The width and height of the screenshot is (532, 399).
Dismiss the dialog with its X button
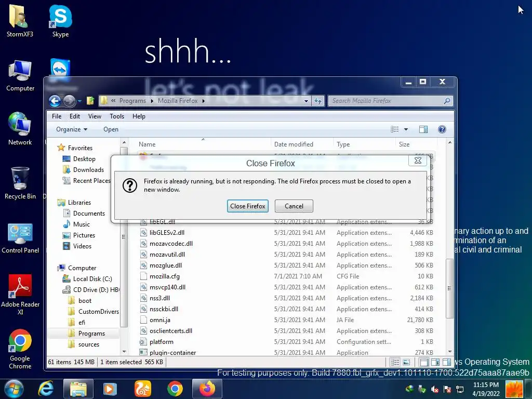(418, 161)
